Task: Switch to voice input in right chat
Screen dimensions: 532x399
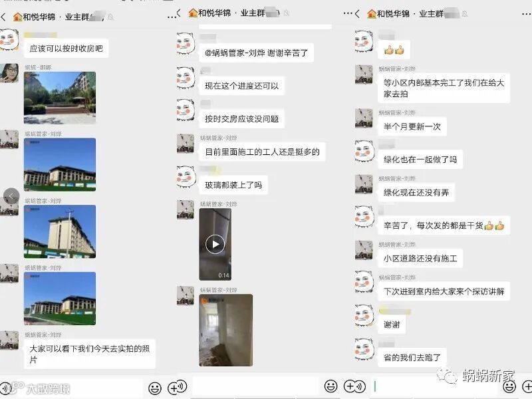Action: 360,386
